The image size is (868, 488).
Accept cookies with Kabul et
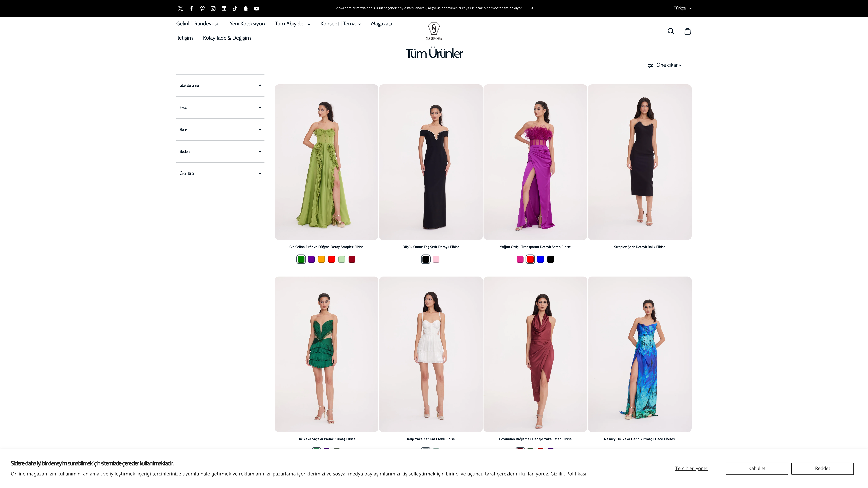click(x=756, y=468)
